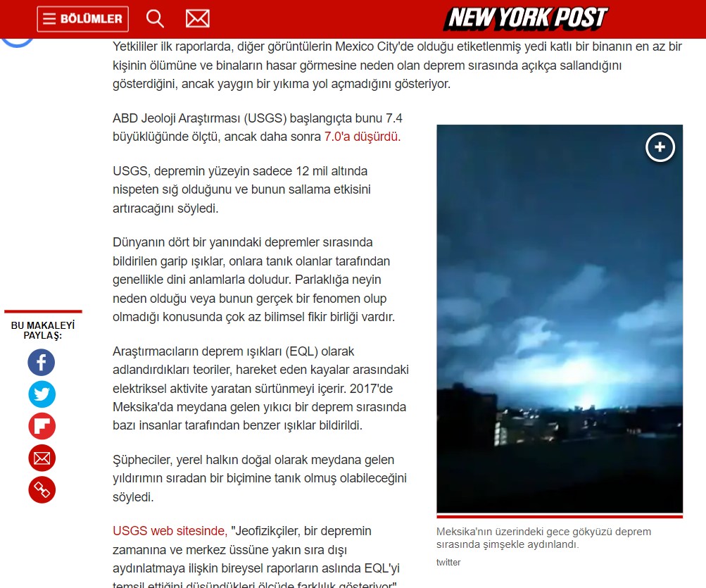Click the search magnifier icon in header
Viewport: 706px width, 588px height.
pos(156,19)
